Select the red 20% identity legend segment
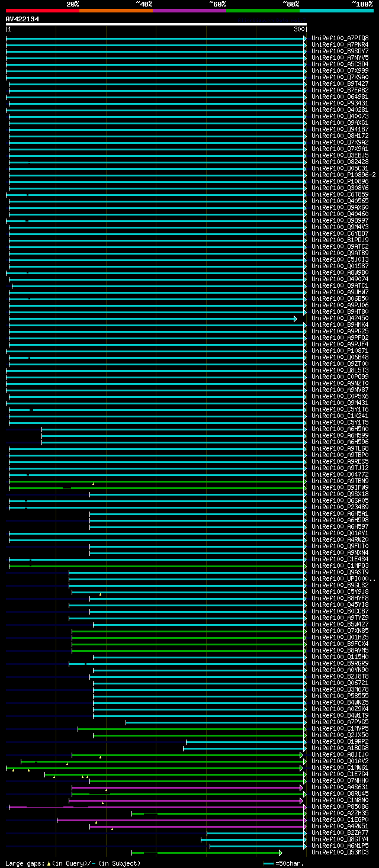The width and height of the screenshot is (379, 868). pos(42,10)
